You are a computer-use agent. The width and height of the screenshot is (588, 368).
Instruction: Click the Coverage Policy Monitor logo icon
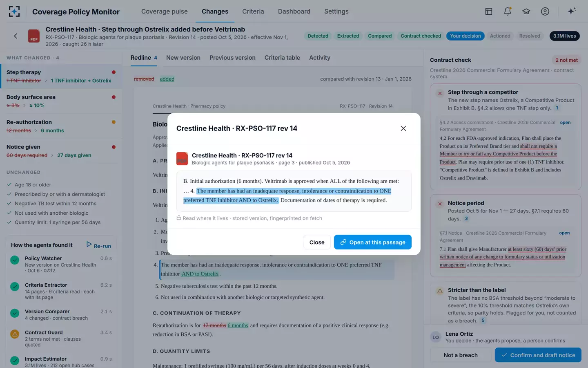14,11
